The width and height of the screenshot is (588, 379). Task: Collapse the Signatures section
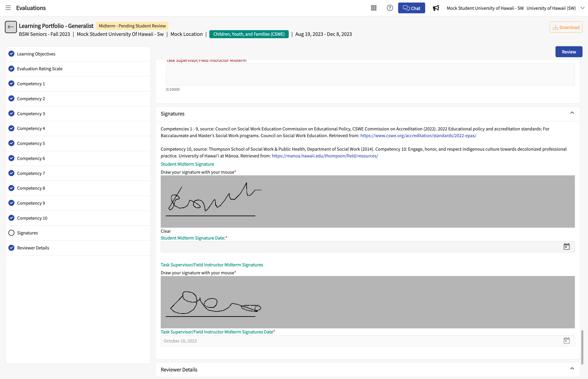(x=572, y=113)
